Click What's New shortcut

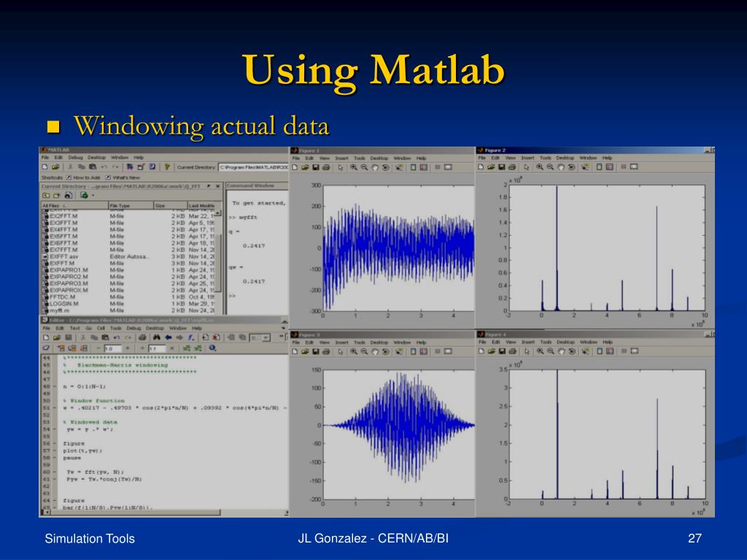tap(123, 178)
